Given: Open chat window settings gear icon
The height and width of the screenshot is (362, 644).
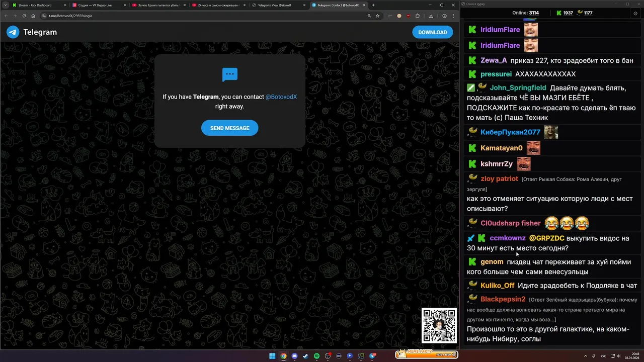Looking at the screenshot, I should tap(635, 13).
